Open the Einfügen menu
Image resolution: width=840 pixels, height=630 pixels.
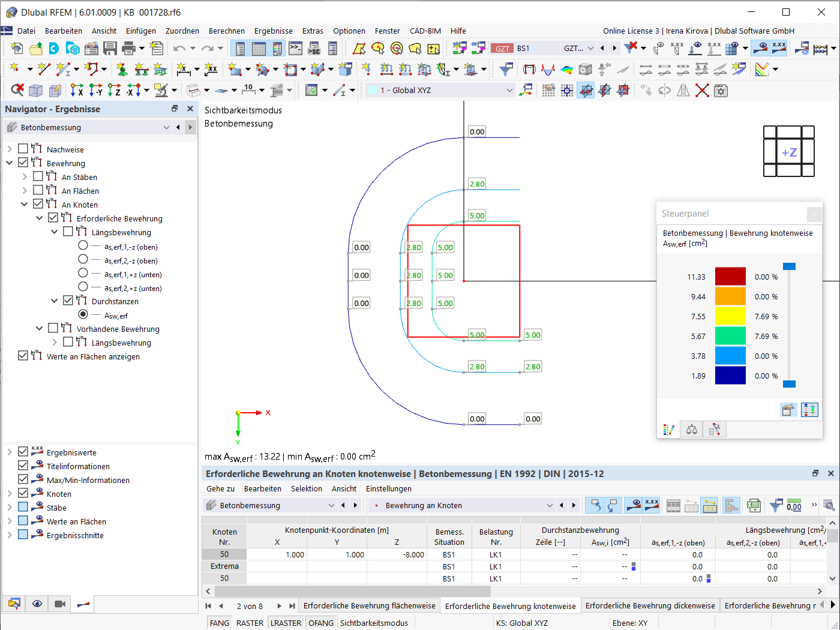click(x=141, y=31)
